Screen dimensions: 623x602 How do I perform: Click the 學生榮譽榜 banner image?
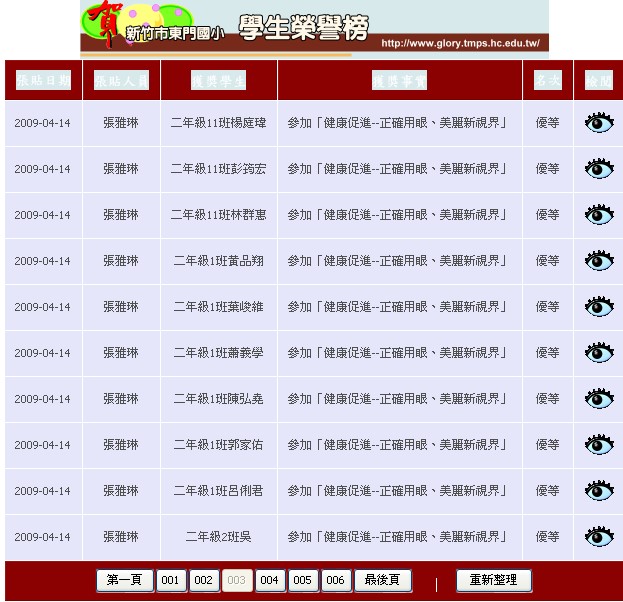click(314, 29)
